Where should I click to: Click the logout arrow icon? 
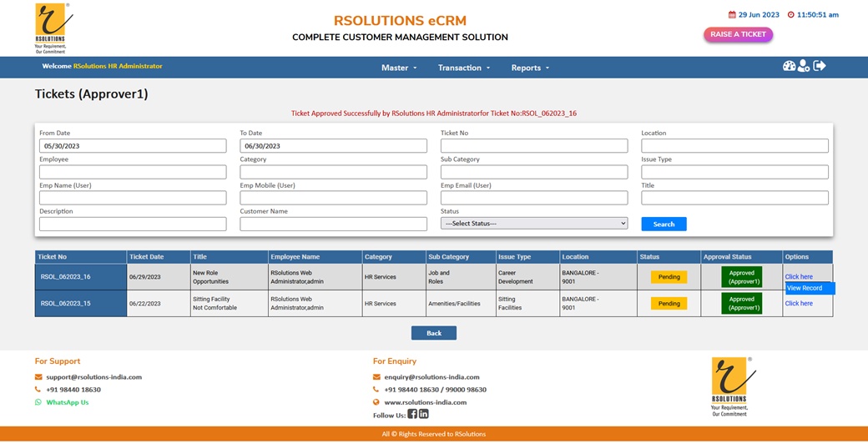(x=820, y=67)
